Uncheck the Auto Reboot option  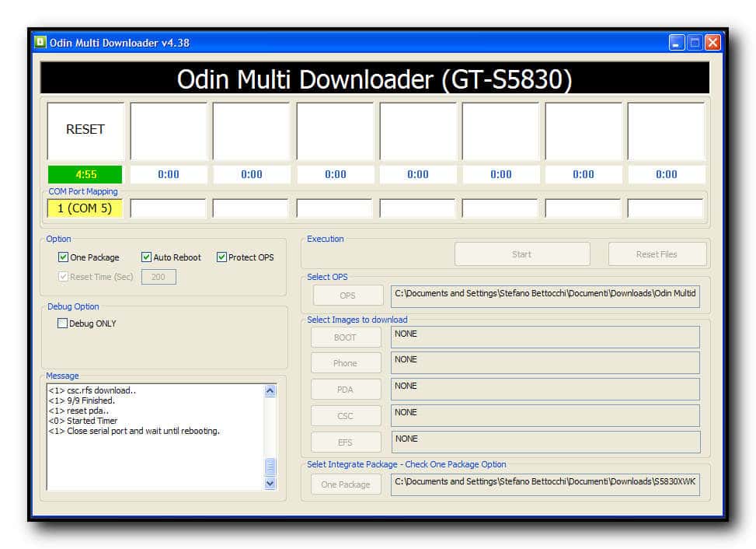[x=146, y=257]
